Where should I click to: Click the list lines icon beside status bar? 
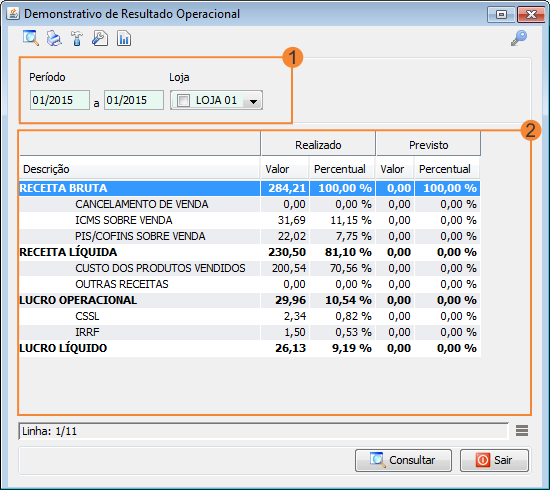[x=522, y=430]
